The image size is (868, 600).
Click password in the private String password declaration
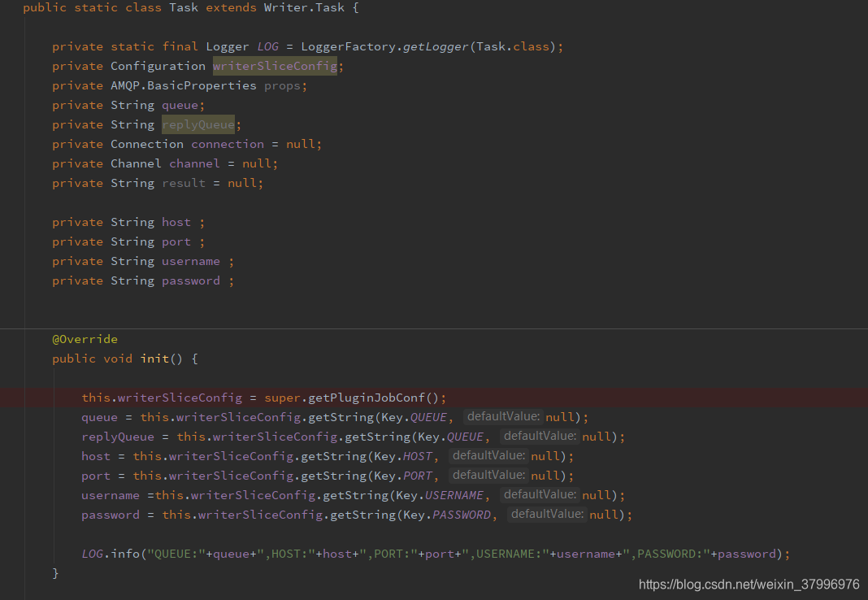pos(190,280)
